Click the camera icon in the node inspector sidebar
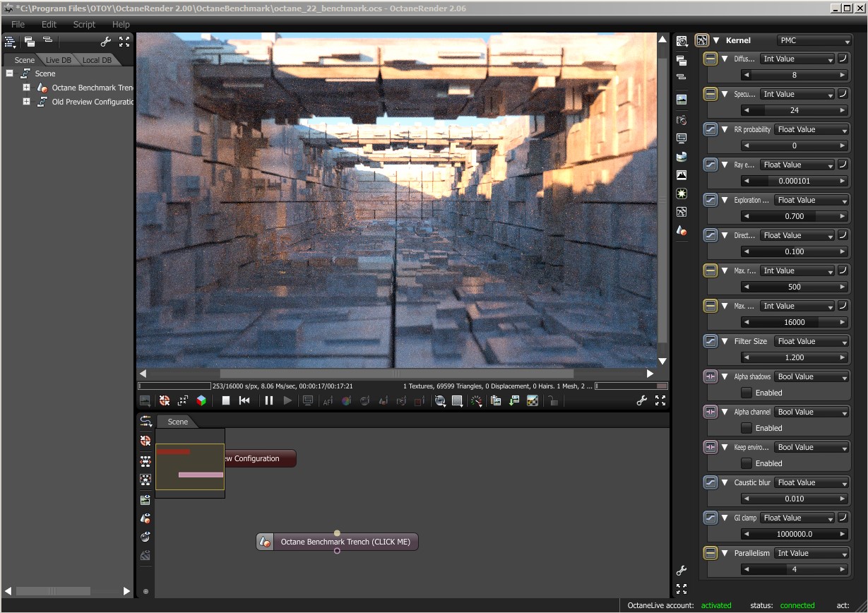The image size is (868, 613). (682, 120)
